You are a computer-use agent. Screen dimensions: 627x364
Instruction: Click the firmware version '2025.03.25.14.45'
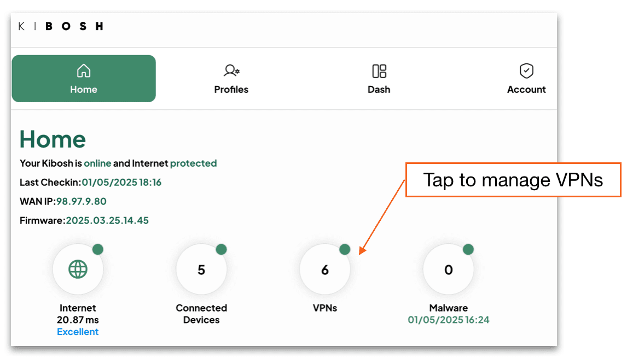(107, 221)
